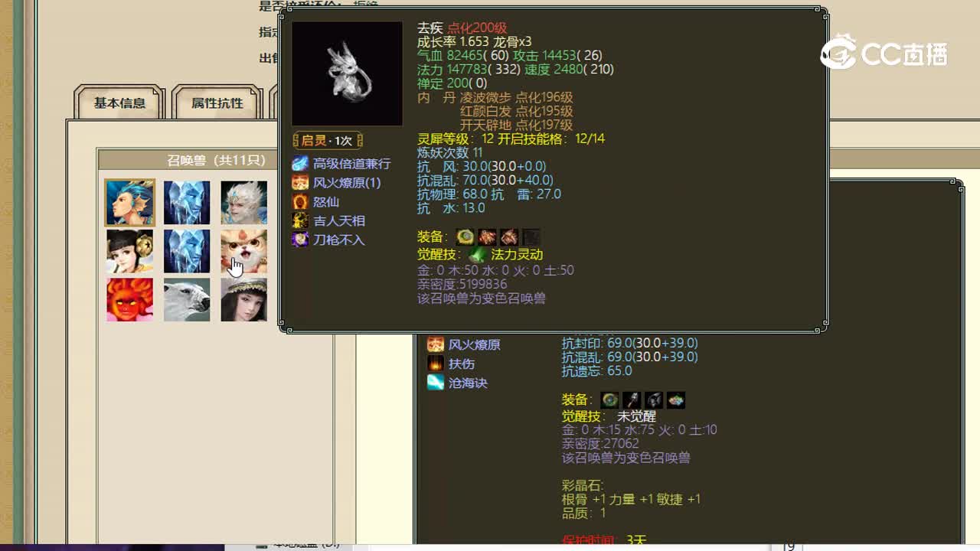
Task: Click the 攻击 14453 value
Action: [x=557, y=56]
